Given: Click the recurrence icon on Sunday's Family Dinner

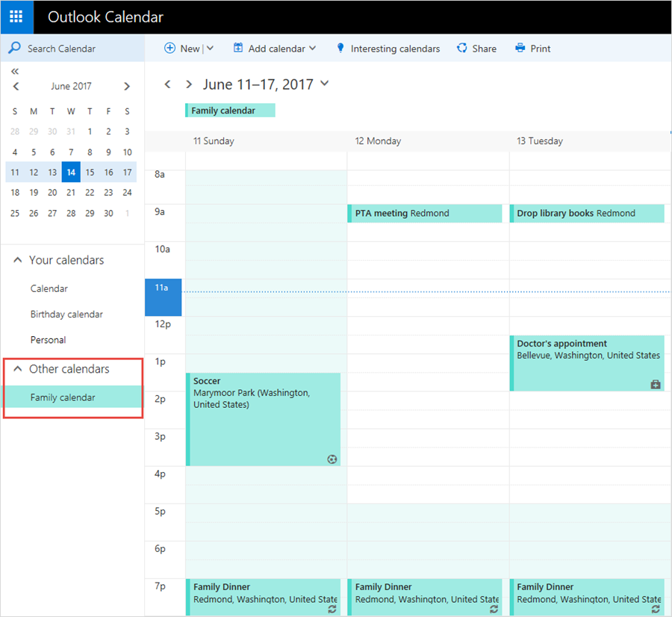Looking at the screenshot, I should (x=332, y=610).
